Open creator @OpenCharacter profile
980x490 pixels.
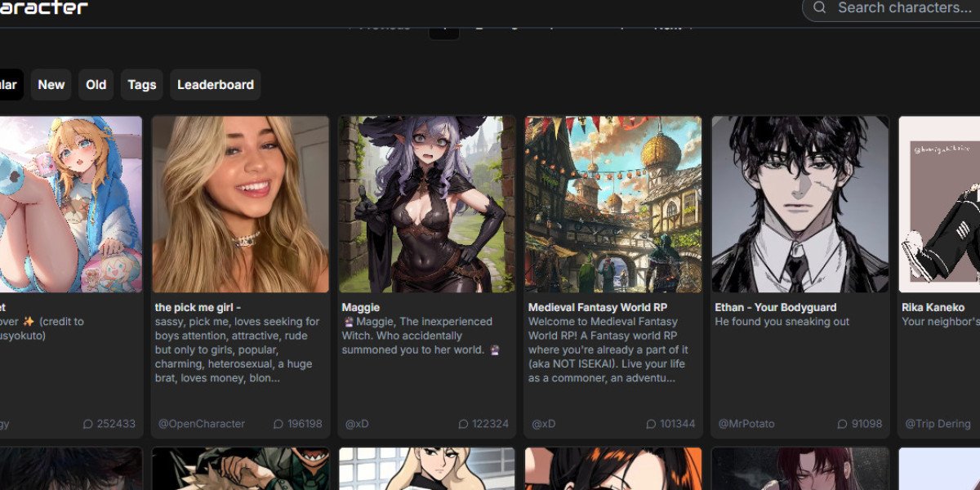202,424
